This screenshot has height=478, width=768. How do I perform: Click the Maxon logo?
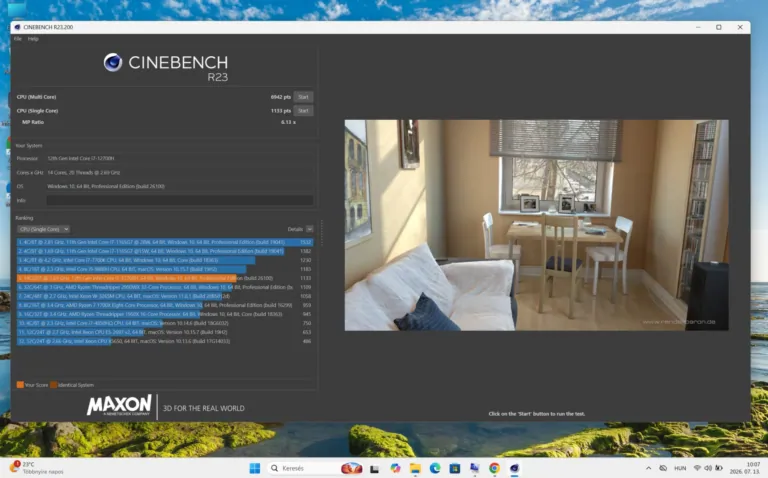pyautogui.click(x=120, y=406)
